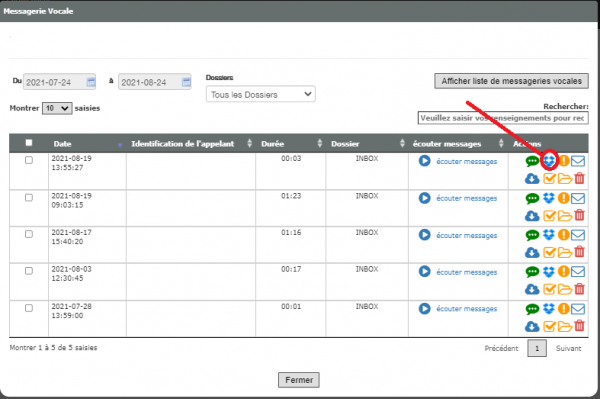The image size is (600, 399).
Task: Play the 2021-08-19 13:55:27 voicemail
Action: point(424,161)
